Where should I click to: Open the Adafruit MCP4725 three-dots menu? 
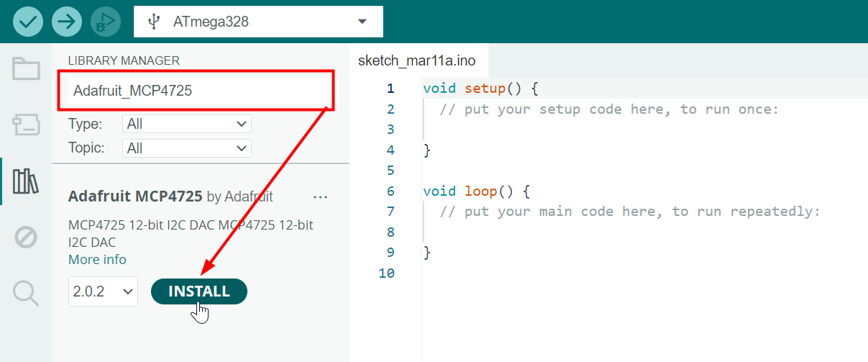[x=321, y=196]
